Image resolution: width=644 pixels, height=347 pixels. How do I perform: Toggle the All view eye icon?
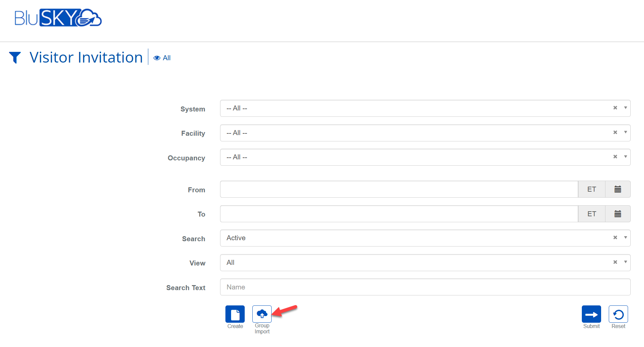pyautogui.click(x=157, y=58)
